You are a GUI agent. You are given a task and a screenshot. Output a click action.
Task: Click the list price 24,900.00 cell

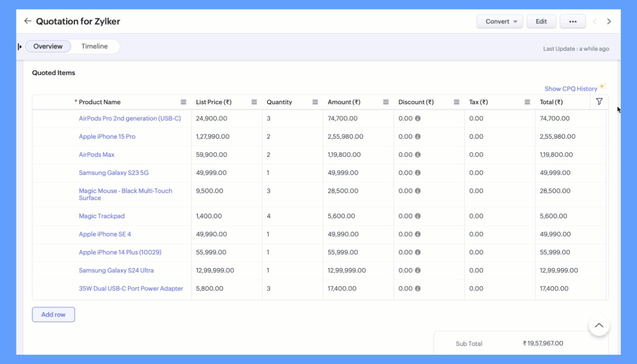pos(211,118)
